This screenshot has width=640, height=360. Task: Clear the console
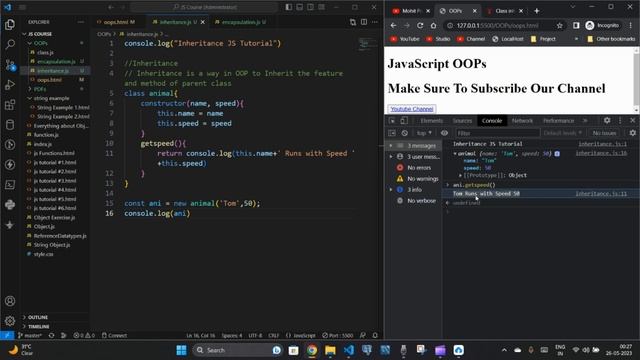pos(404,133)
